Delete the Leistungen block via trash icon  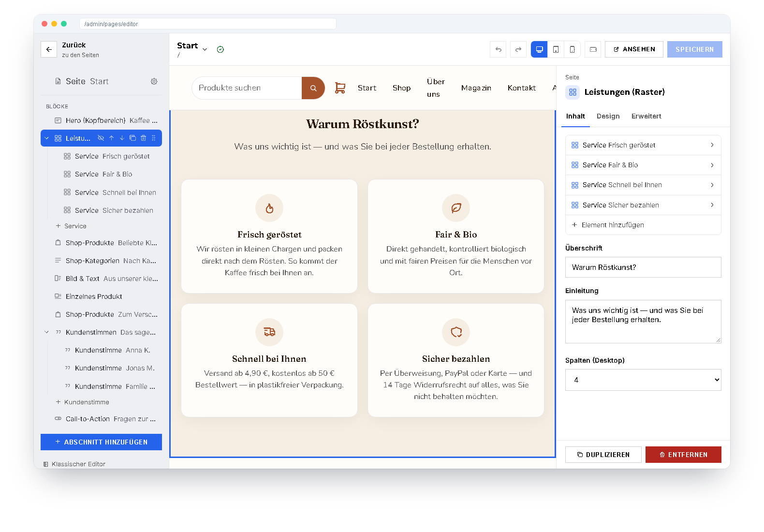143,138
